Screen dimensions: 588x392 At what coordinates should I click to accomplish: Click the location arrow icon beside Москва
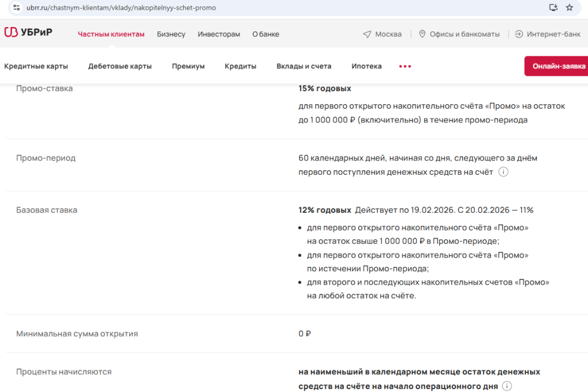(x=367, y=34)
